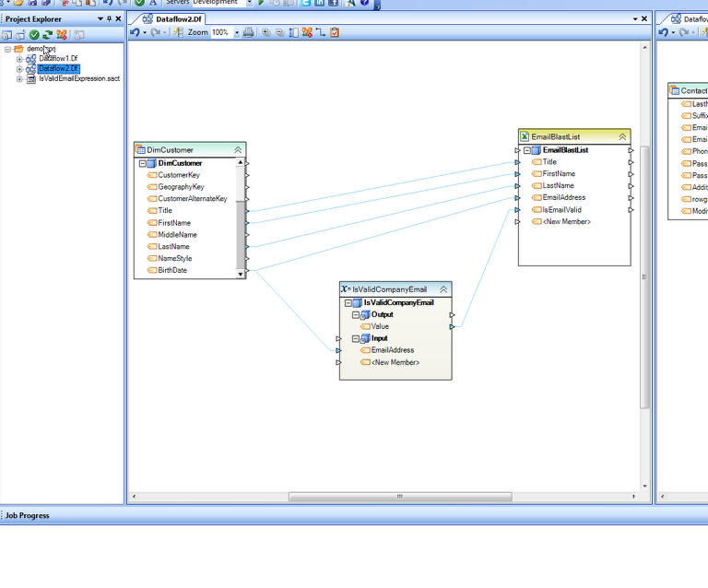
Task: Pin the Project Explorer panel
Action: pyautogui.click(x=109, y=18)
